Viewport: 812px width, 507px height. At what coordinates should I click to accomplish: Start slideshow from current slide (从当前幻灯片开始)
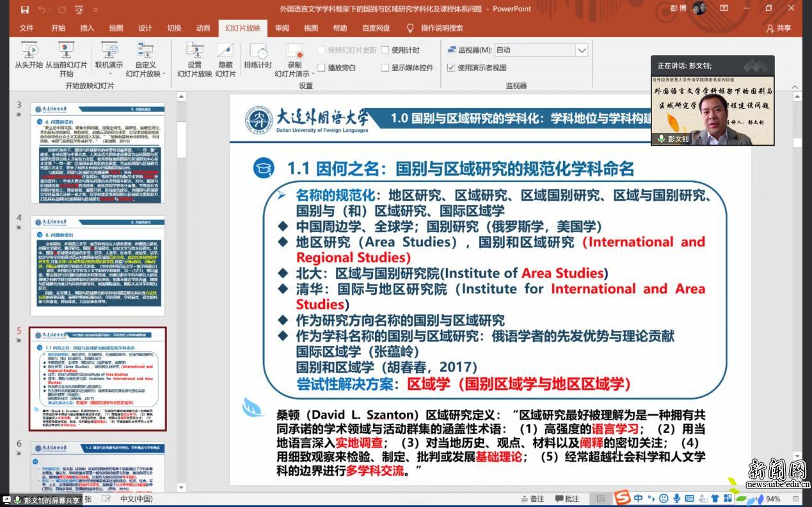pos(67,59)
